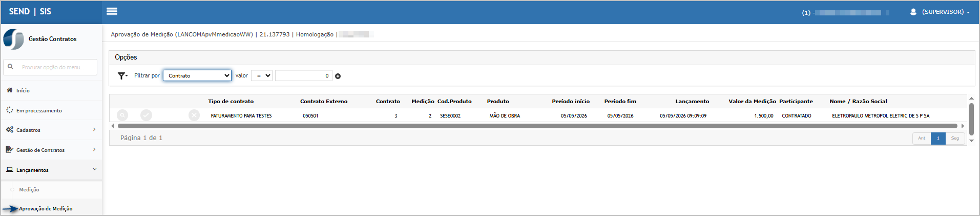Screen dimensions: 980x216
Task: Open the equals operator dropdown
Action: tap(262, 75)
